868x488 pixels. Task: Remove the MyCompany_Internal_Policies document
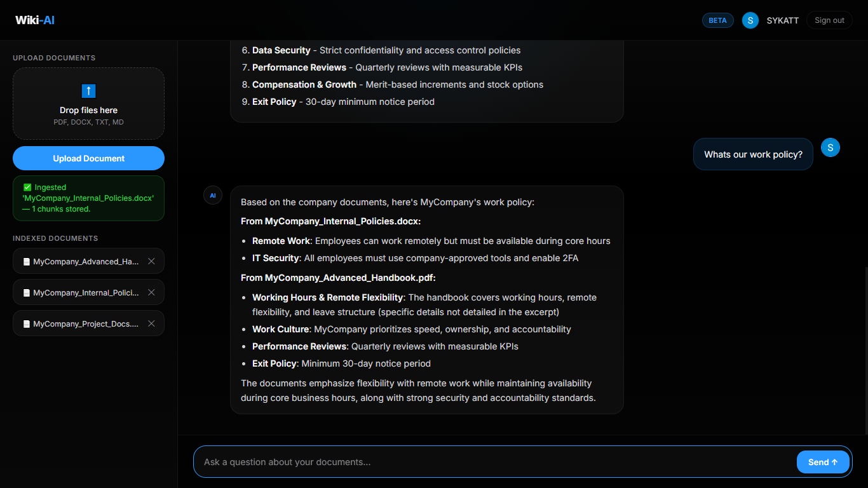151,292
